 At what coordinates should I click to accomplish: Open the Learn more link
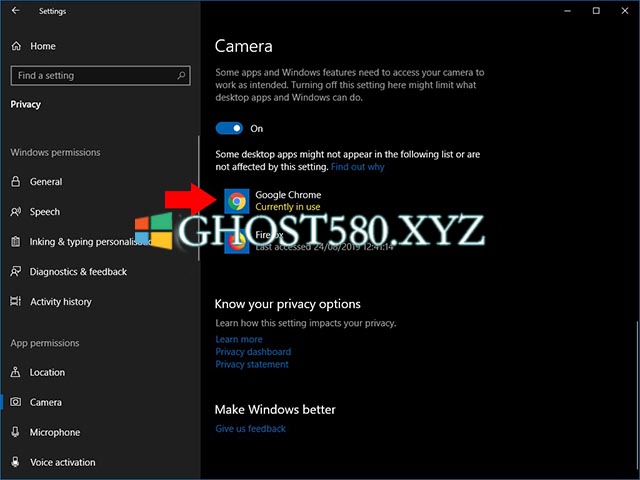pyautogui.click(x=239, y=339)
